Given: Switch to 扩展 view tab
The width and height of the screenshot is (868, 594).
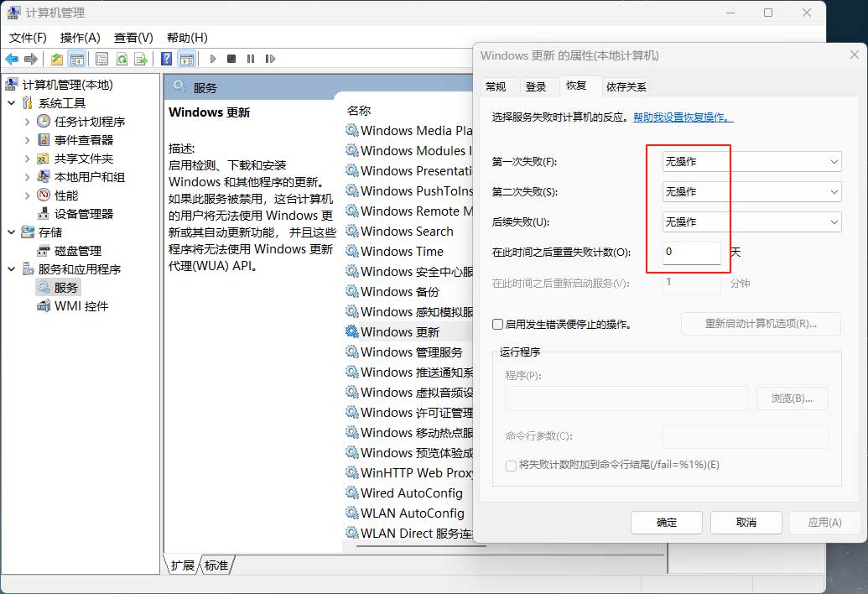Looking at the screenshot, I should pyautogui.click(x=182, y=565).
